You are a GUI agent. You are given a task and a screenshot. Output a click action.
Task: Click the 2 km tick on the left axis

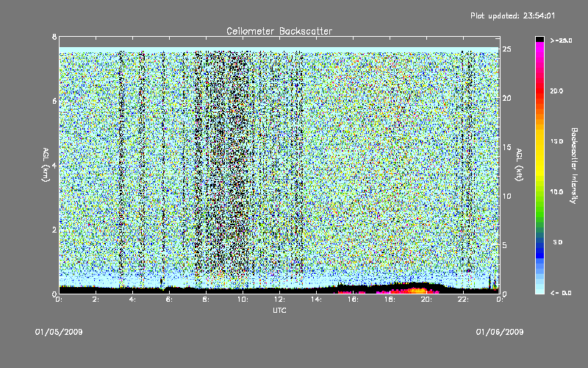(x=54, y=230)
